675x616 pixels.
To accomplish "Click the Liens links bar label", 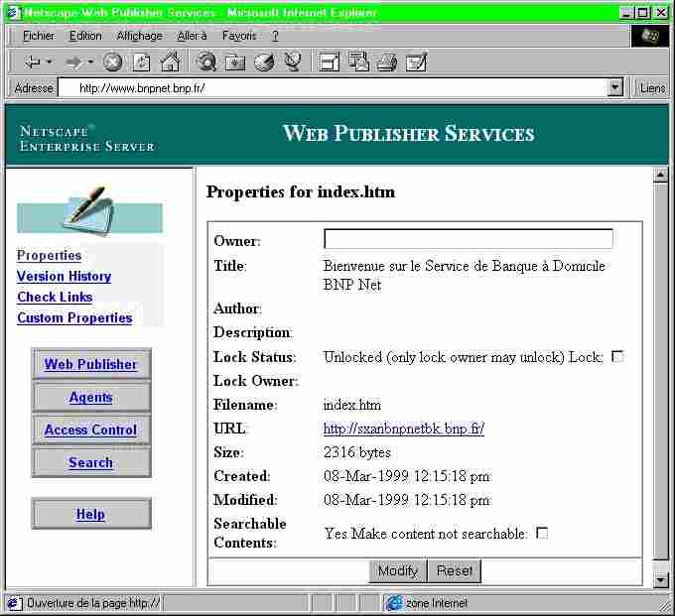I will point(652,87).
